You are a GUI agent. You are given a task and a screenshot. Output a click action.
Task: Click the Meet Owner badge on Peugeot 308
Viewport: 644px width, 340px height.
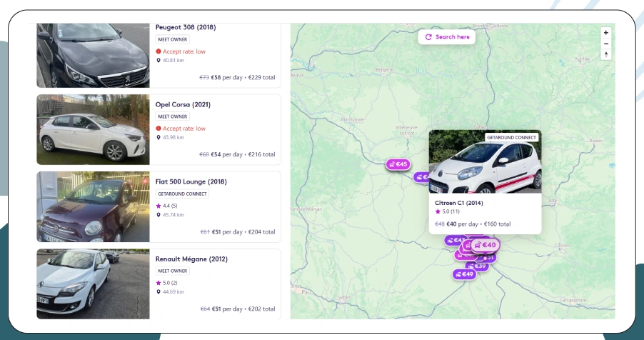pos(173,39)
